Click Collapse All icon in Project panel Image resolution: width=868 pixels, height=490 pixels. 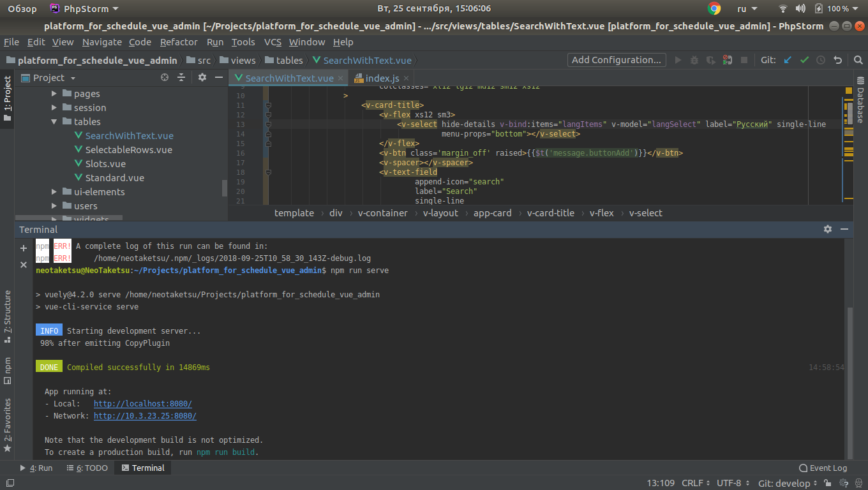181,77
